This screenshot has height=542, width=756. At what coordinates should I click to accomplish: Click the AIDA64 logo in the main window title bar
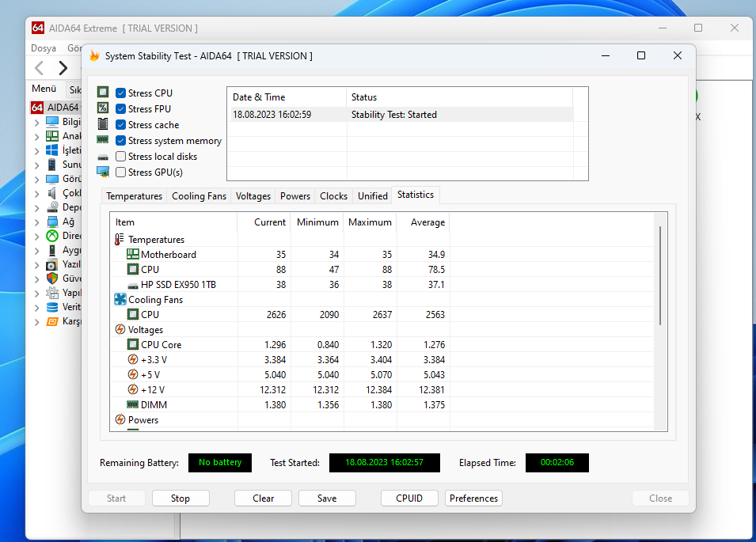click(38, 28)
